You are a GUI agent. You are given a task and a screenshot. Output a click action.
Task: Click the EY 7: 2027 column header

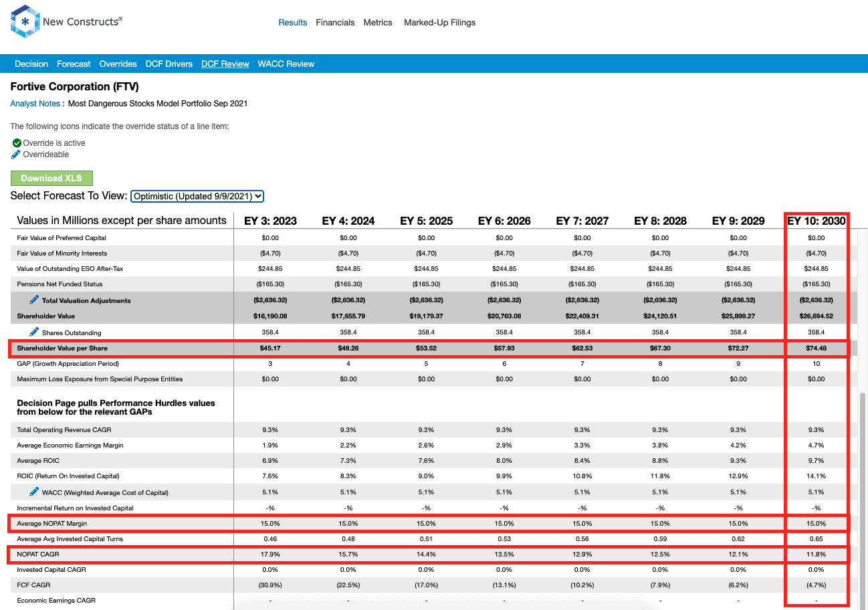tap(582, 221)
